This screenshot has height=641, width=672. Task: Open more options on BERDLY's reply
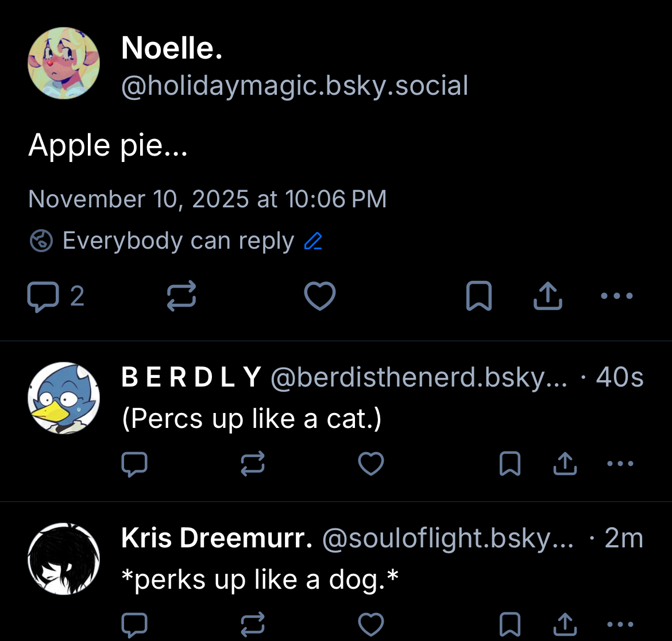(x=620, y=464)
